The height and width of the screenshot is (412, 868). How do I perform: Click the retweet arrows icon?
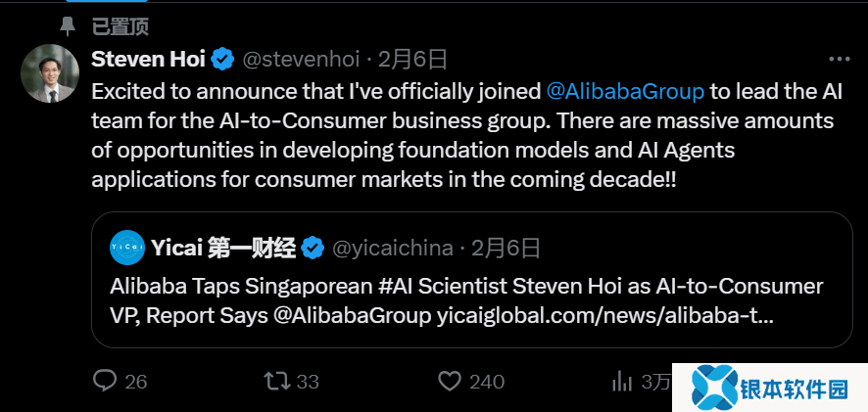click(x=277, y=381)
